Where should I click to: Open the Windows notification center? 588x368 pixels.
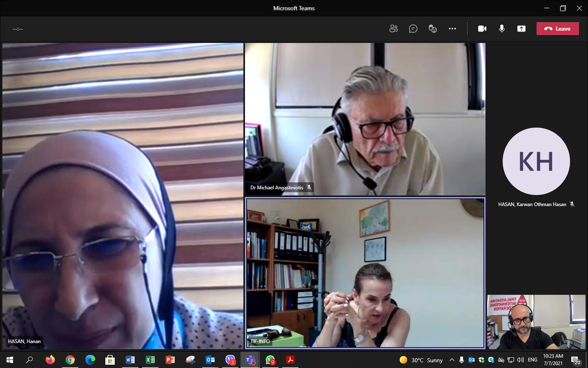tap(576, 360)
